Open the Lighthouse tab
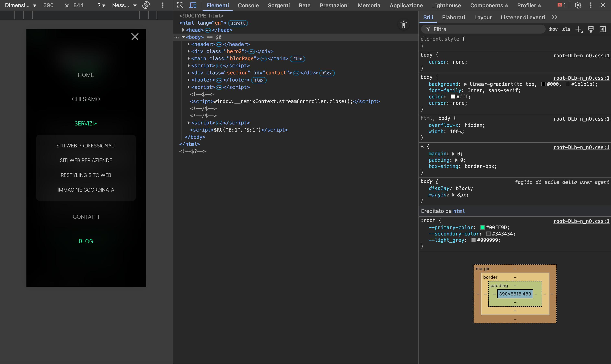Screen dimensions: 611x364 (447, 5)
